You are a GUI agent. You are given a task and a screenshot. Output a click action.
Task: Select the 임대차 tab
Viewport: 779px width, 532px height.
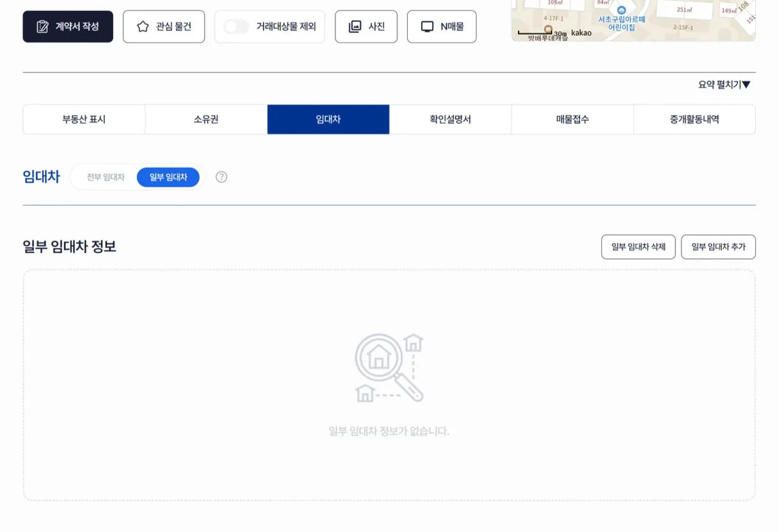[328, 119]
